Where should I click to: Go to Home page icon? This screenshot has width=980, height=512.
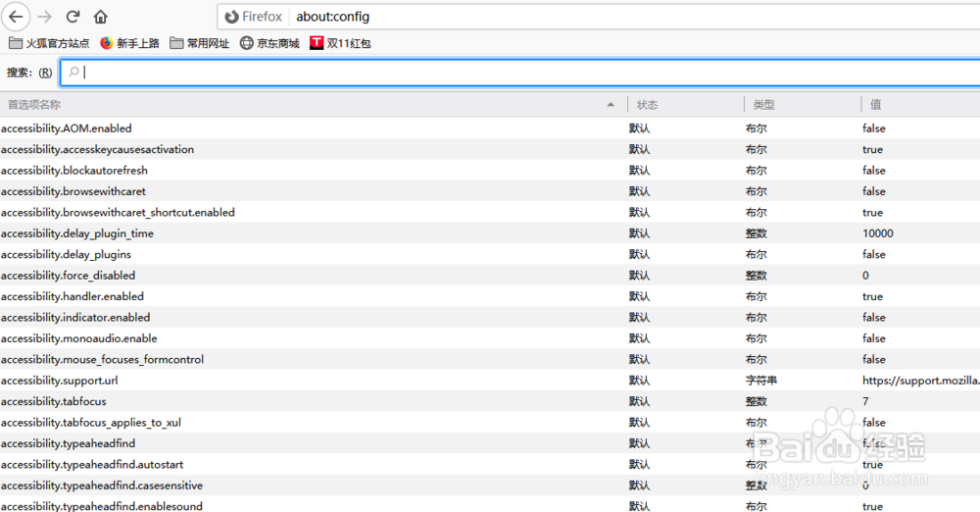(101, 17)
